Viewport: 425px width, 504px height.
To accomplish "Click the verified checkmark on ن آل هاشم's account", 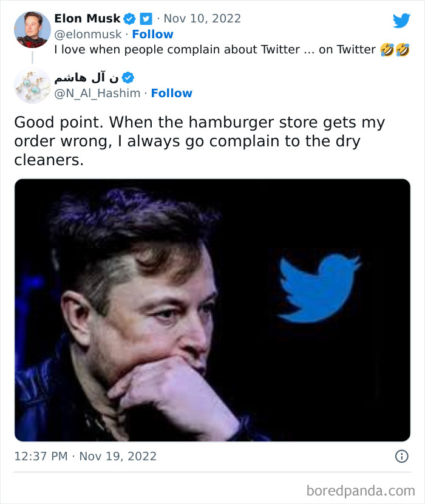I will click(126, 77).
